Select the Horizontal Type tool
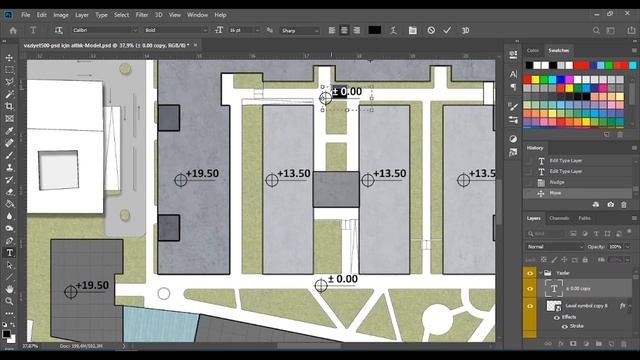 (x=9, y=253)
